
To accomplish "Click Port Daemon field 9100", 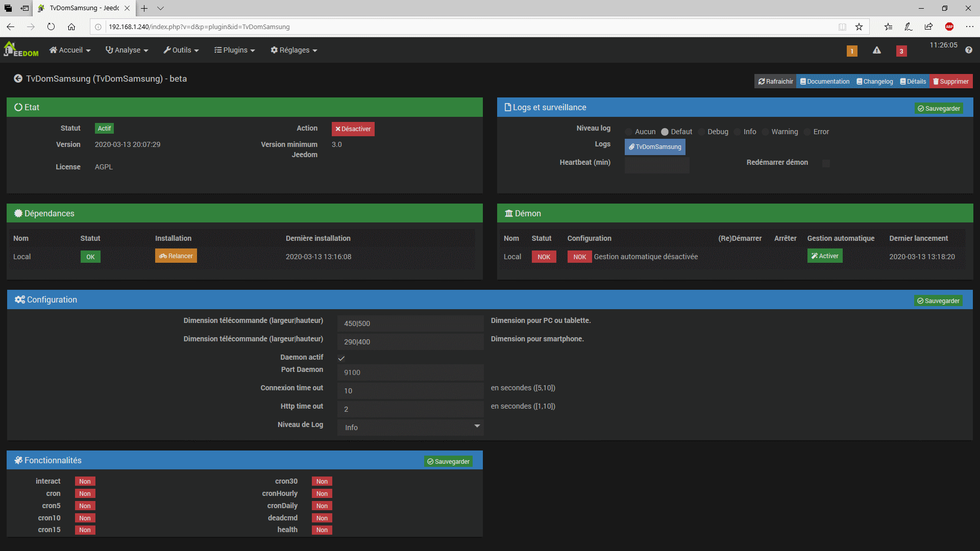I will tap(410, 372).
